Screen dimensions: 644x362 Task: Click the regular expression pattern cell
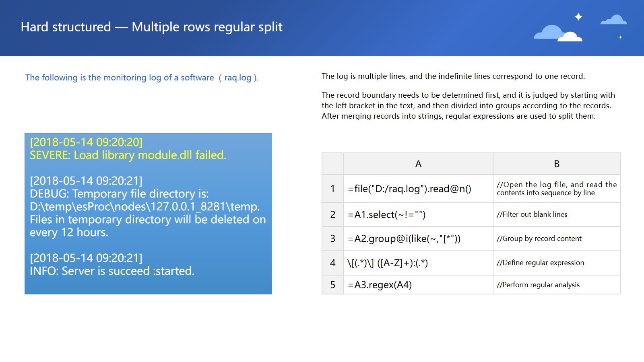pyautogui.click(x=387, y=263)
